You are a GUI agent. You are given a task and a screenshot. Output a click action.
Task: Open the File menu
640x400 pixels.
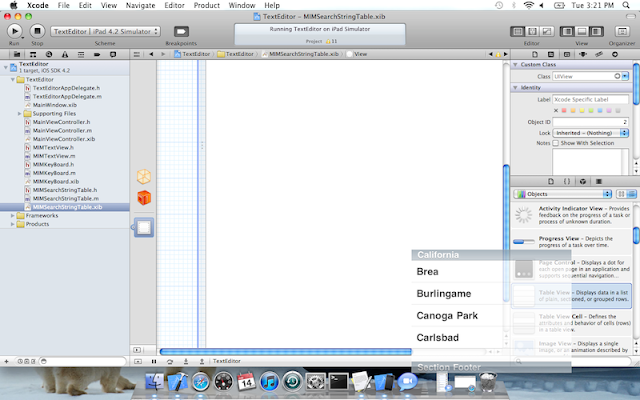click(x=63, y=5)
